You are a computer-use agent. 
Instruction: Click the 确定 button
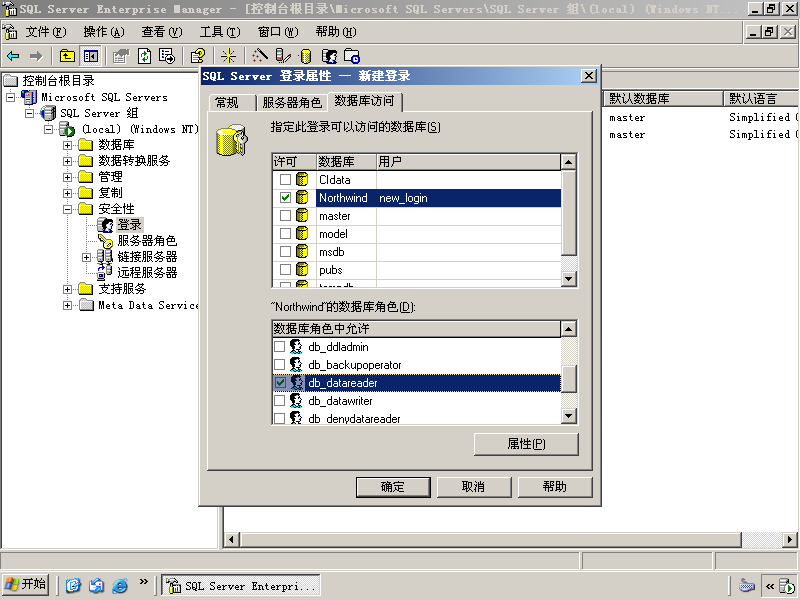click(393, 487)
